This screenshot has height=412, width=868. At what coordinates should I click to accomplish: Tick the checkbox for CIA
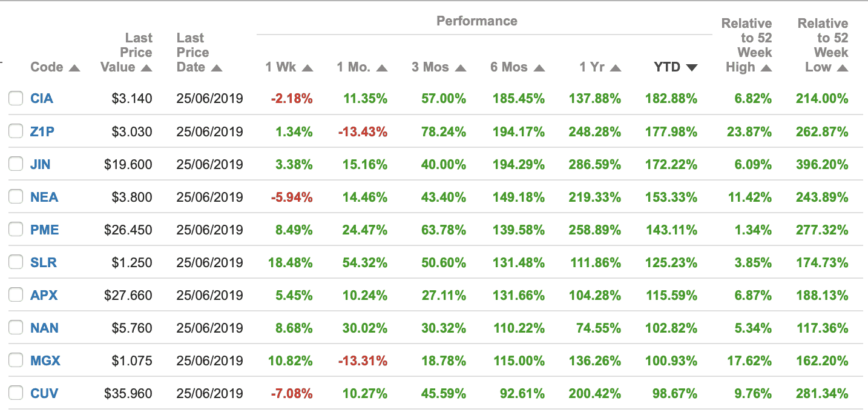tap(16, 98)
